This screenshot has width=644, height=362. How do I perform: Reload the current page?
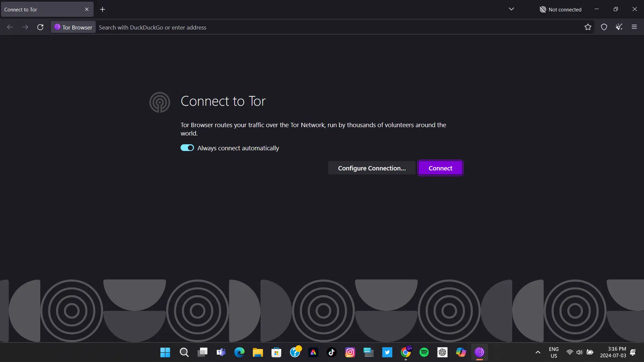[x=40, y=27]
